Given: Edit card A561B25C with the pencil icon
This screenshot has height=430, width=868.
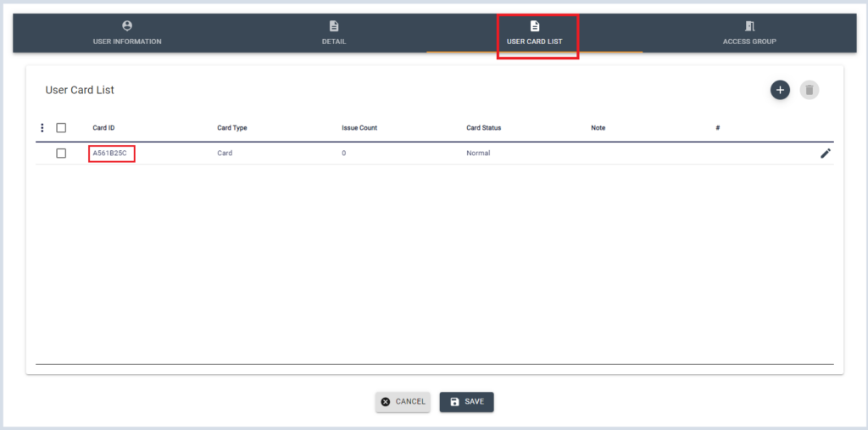Looking at the screenshot, I should coord(826,154).
